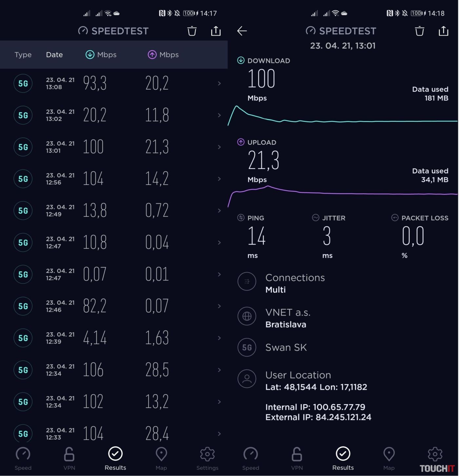Expand the 13:08 result chevron
The height and width of the screenshot is (476, 459).
tap(219, 83)
